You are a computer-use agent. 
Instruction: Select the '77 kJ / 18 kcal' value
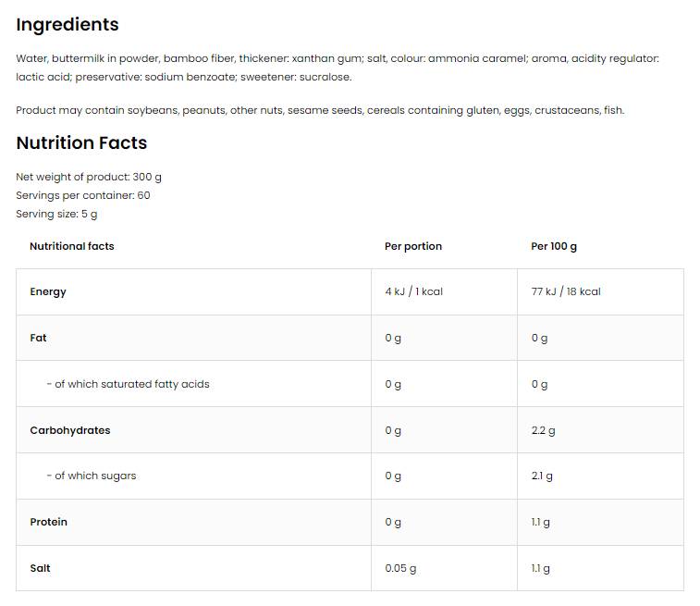coord(566,291)
